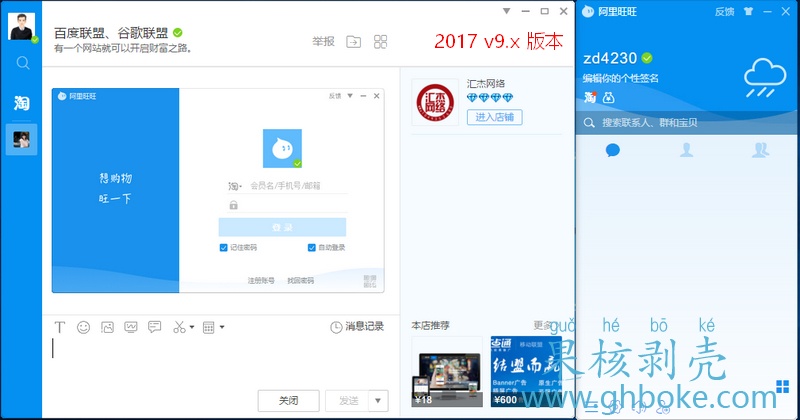Open the ¥18 recommended product thumbnail

coord(447,372)
